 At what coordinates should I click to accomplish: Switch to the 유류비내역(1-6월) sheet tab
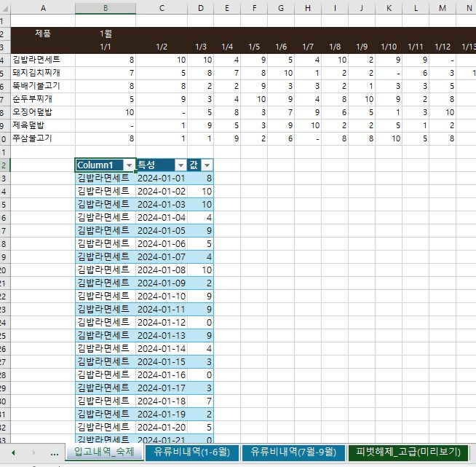[x=192, y=452]
